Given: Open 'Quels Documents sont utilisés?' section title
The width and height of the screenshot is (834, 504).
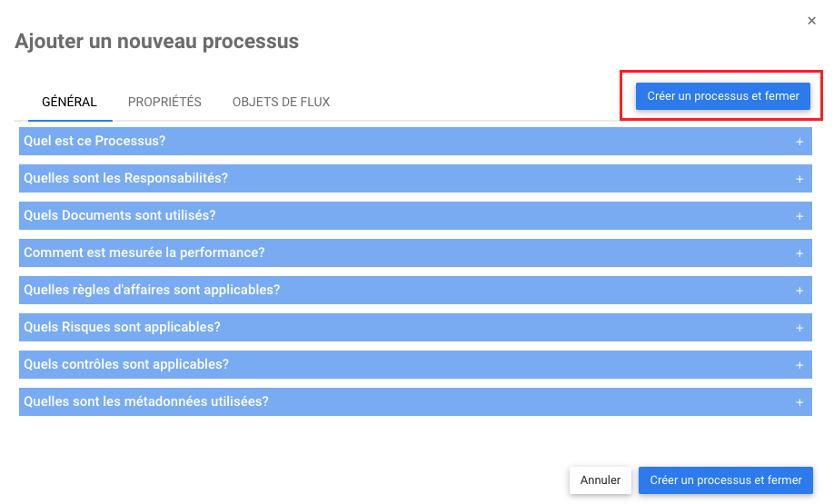Looking at the screenshot, I should (119, 215).
